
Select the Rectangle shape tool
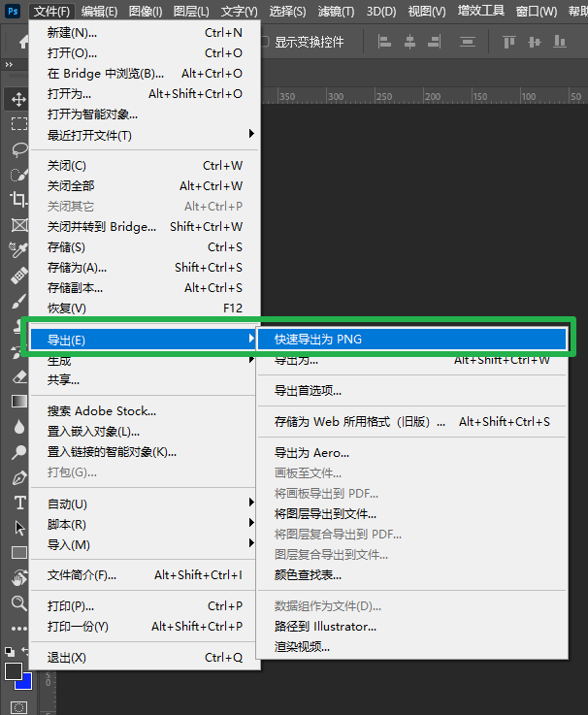point(18,553)
